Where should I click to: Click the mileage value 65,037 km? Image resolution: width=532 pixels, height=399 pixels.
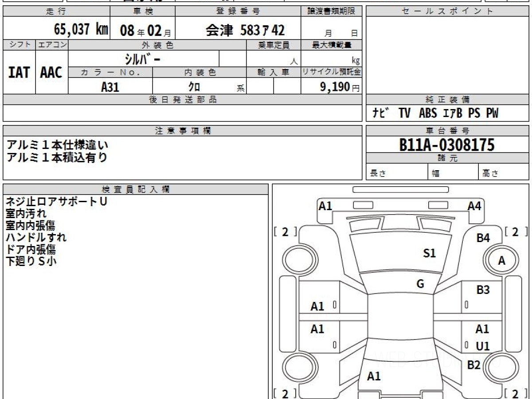click(81, 30)
